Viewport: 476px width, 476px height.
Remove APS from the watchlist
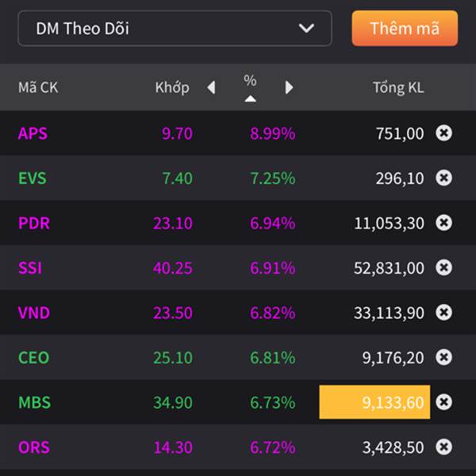[x=444, y=133]
